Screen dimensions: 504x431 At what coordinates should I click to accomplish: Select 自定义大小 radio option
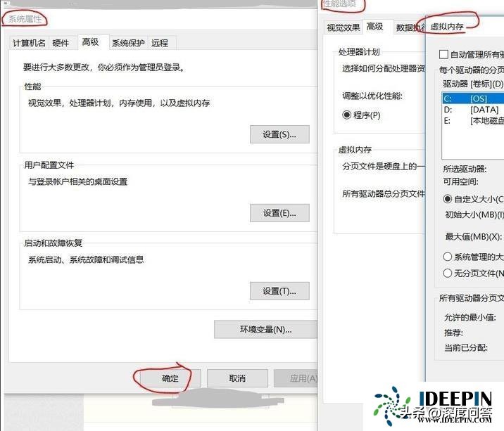[x=448, y=199]
